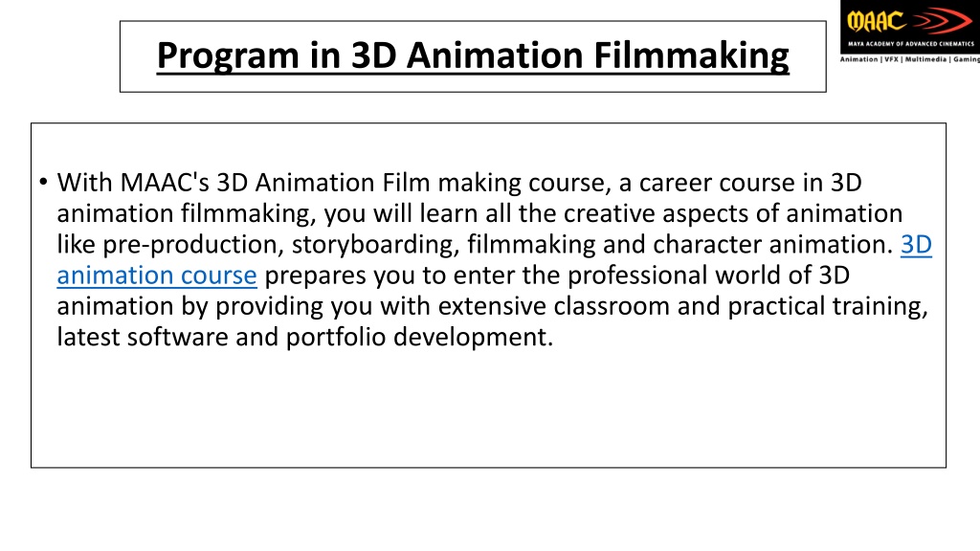Click the word 'Filmmaking' in the title

coord(691,55)
